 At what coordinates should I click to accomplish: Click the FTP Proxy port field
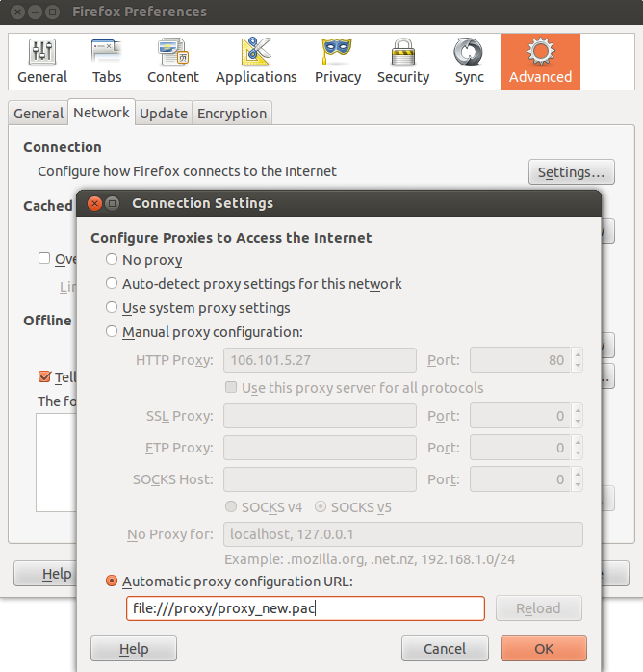coord(521,448)
